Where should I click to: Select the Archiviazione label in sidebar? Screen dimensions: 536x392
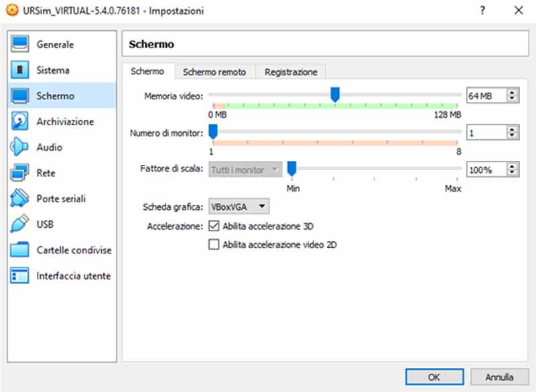pos(65,122)
